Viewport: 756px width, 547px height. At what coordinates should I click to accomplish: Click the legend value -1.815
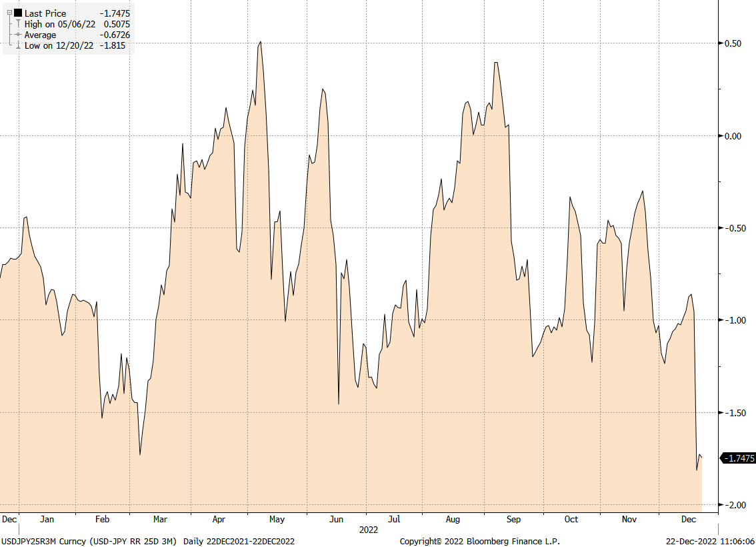click(113, 45)
